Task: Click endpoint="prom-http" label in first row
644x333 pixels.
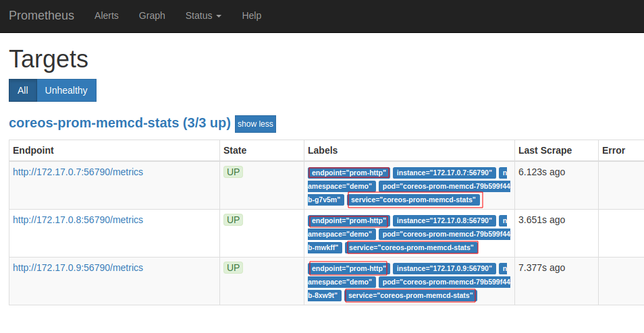Action: tap(348, 173)
